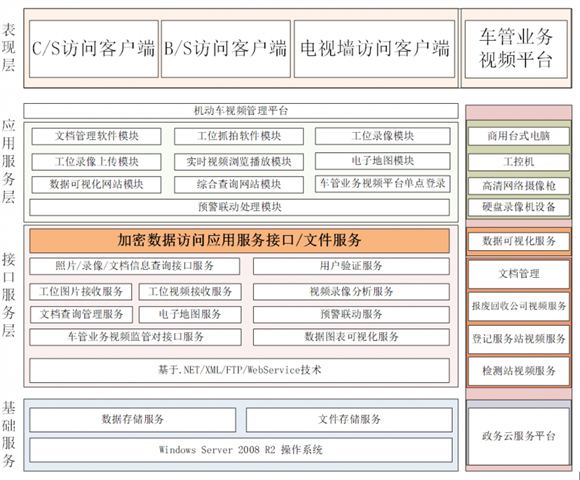Click the 预警联动服务 box
This screenshot has width=580, height=480.
(x=351, y=314)
